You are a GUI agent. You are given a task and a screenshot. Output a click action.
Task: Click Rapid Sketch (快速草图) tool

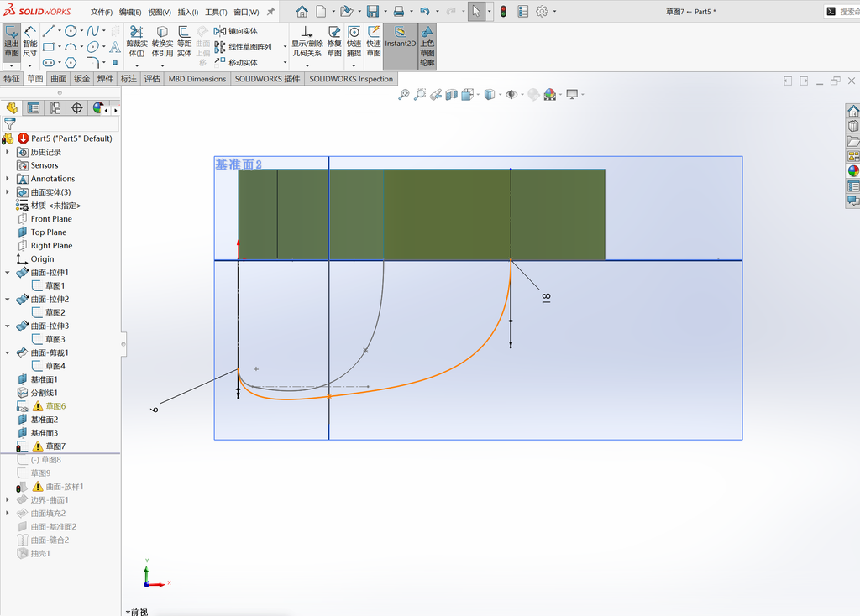374,41
